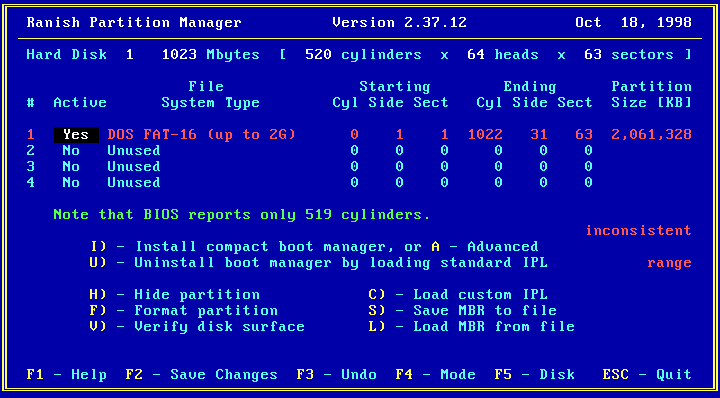Viewport: 720px width, 398px height.
Task: Choose 'Verify disk surface' option
Action: (x=197, y=327)
